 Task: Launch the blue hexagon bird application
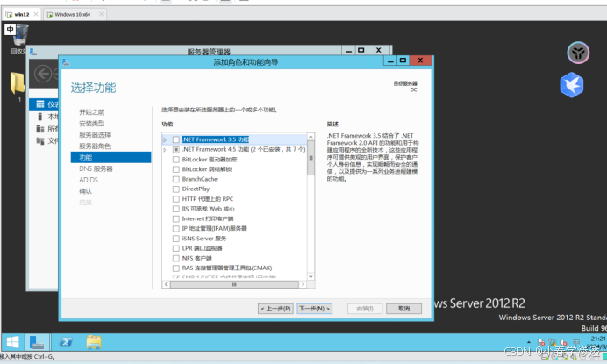point(571,85)
